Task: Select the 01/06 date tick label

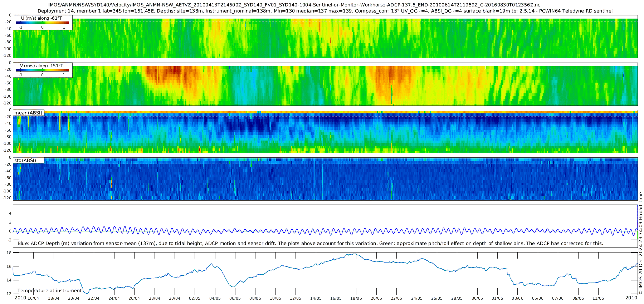Action: point(497,298)
